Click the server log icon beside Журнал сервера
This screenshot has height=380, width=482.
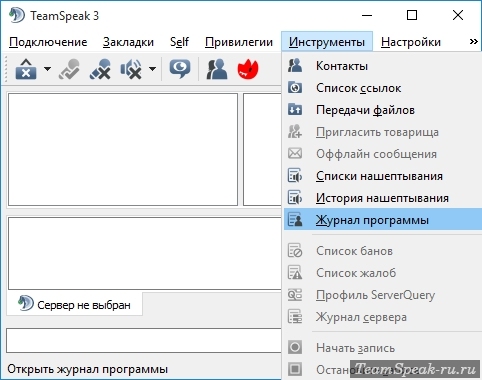coord(295,316)
